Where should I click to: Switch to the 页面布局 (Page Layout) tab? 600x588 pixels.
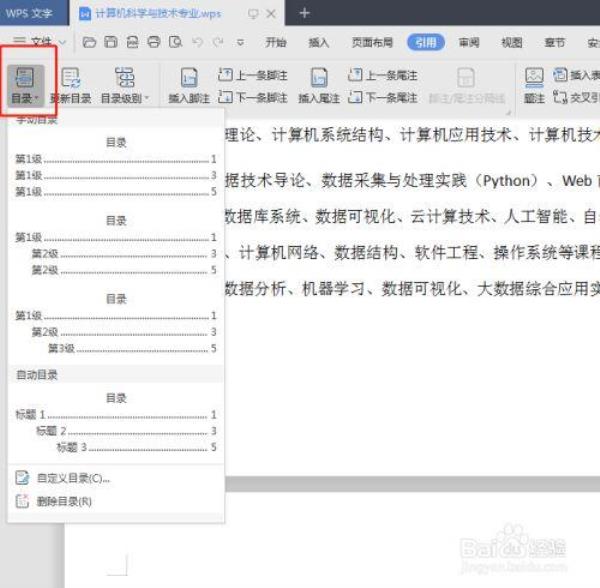370,43
